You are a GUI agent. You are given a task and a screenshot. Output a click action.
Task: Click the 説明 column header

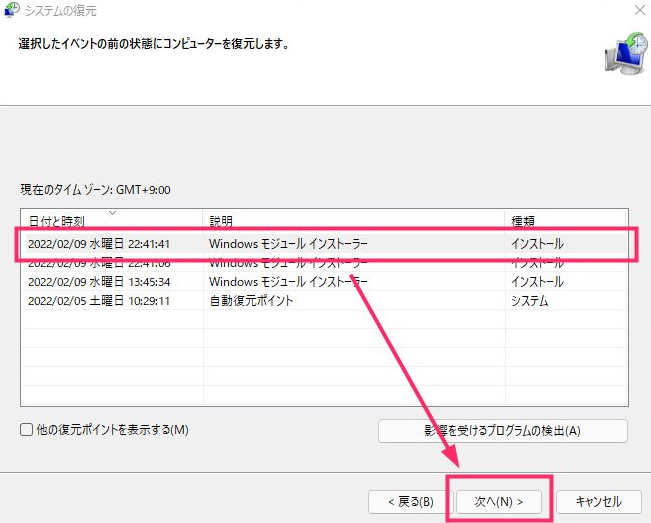(x=354, y=220)
